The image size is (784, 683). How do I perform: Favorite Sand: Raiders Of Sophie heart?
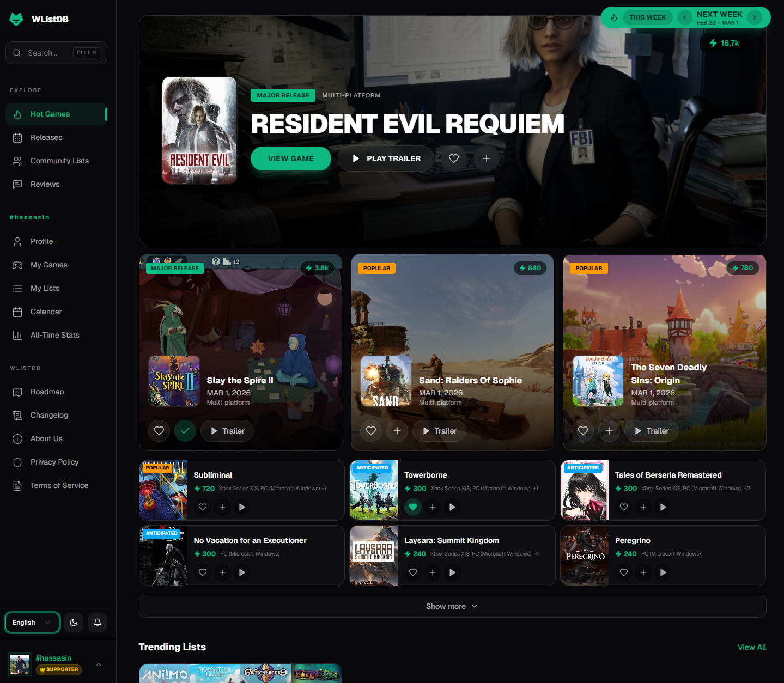(371, 431)
